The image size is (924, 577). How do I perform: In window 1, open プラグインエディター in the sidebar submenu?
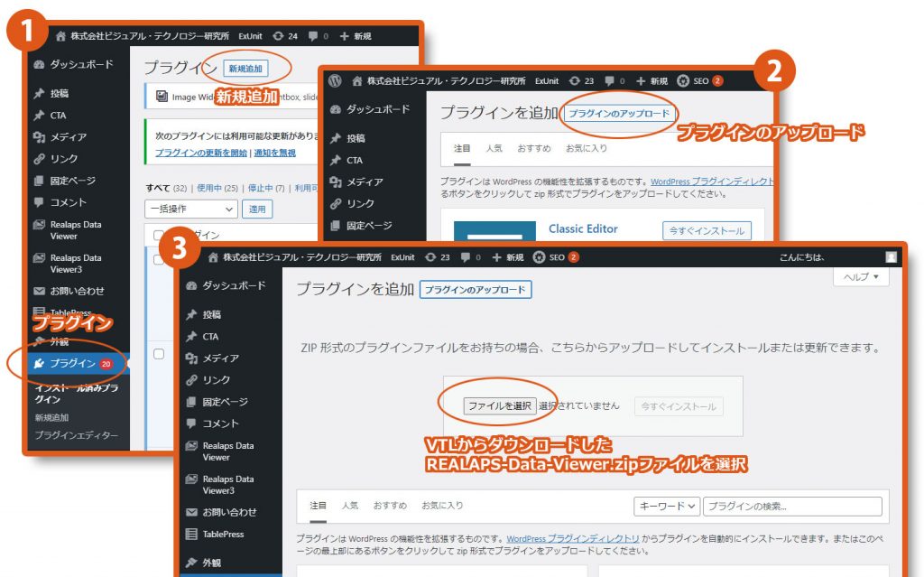[x=76, y=435]
